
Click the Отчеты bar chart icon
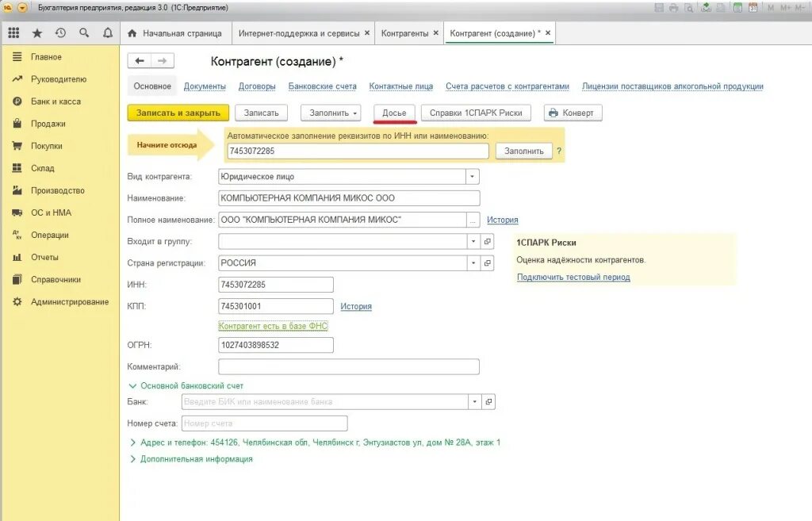tap(17, 257)
